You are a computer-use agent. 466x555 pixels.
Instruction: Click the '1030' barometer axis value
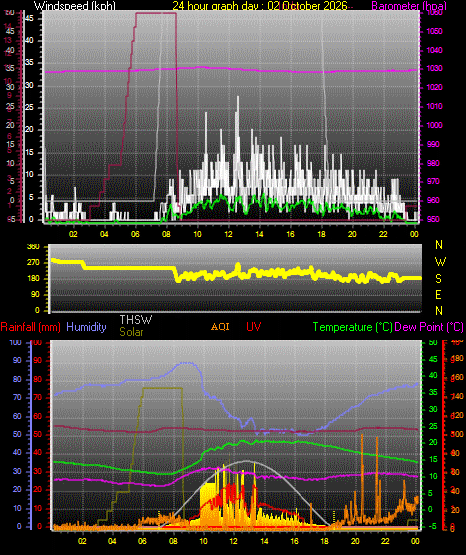pyautogui.click(x=434, y=68)
